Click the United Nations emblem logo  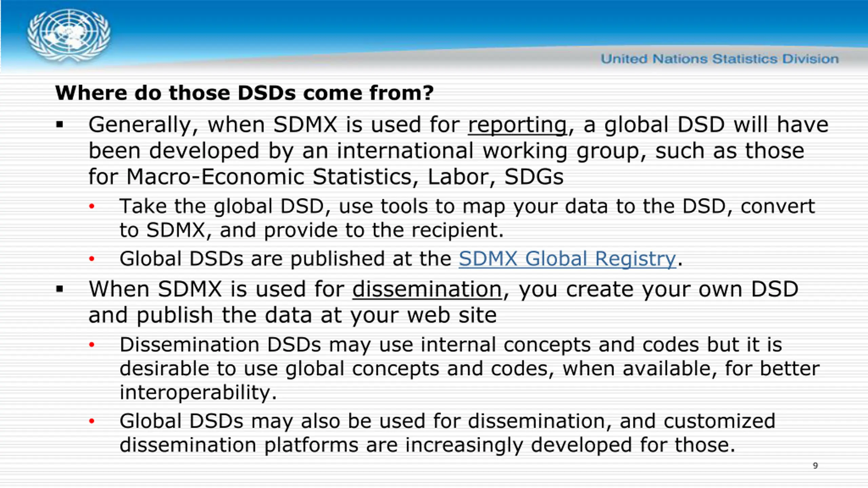tap(69, 36)
